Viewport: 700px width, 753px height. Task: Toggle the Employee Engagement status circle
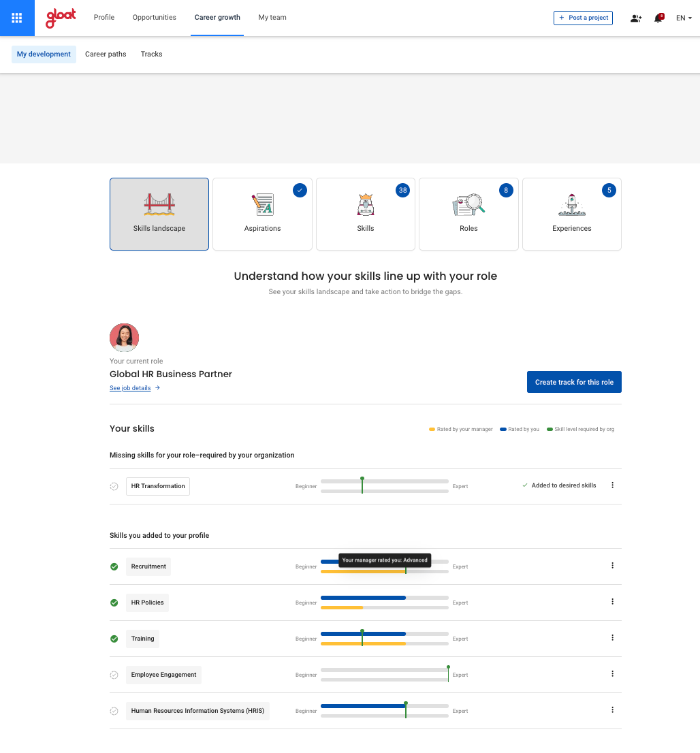click(x=114, y=675)
